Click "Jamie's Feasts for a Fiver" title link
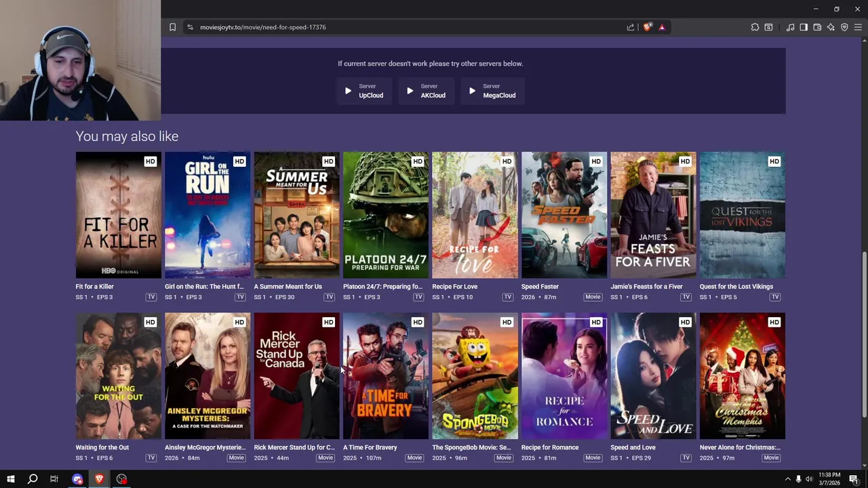Screen dimensions: 868x488 (647, 287)
